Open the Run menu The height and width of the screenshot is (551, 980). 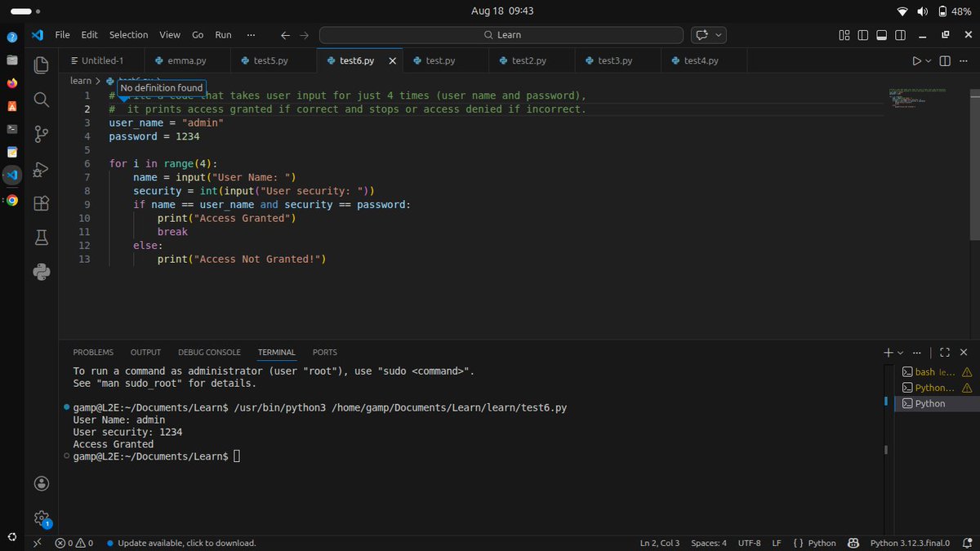tap(223, 35)
